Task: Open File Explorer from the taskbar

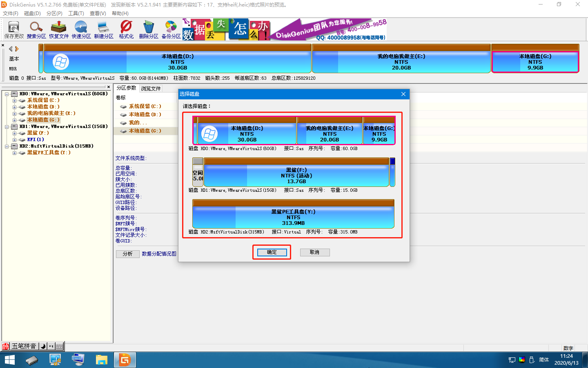Action: tap(101, 360)
